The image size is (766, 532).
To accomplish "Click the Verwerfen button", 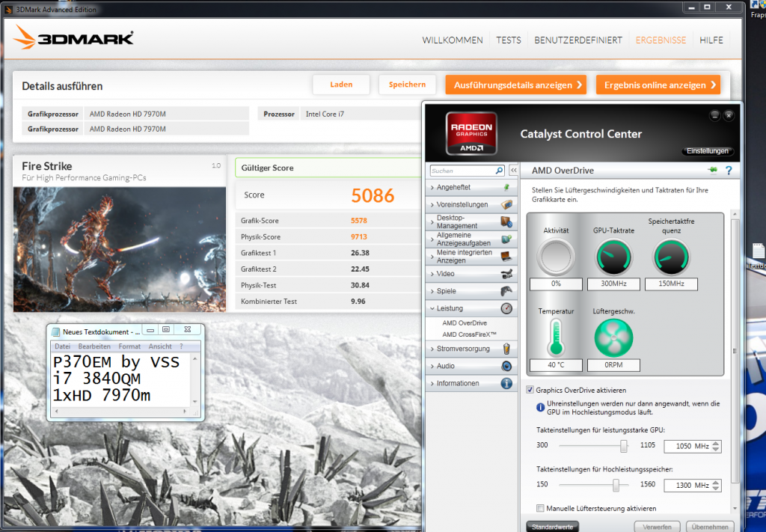I will click(657, 527).
